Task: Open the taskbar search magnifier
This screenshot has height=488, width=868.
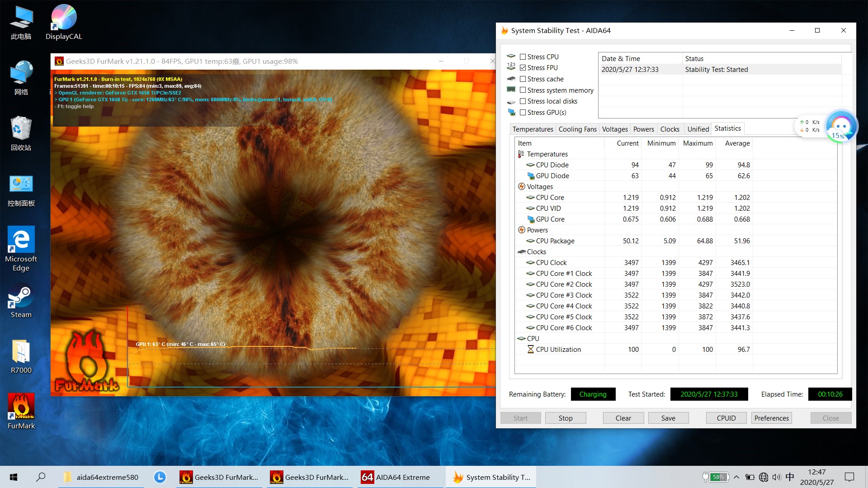Action: tap(41, 477)
